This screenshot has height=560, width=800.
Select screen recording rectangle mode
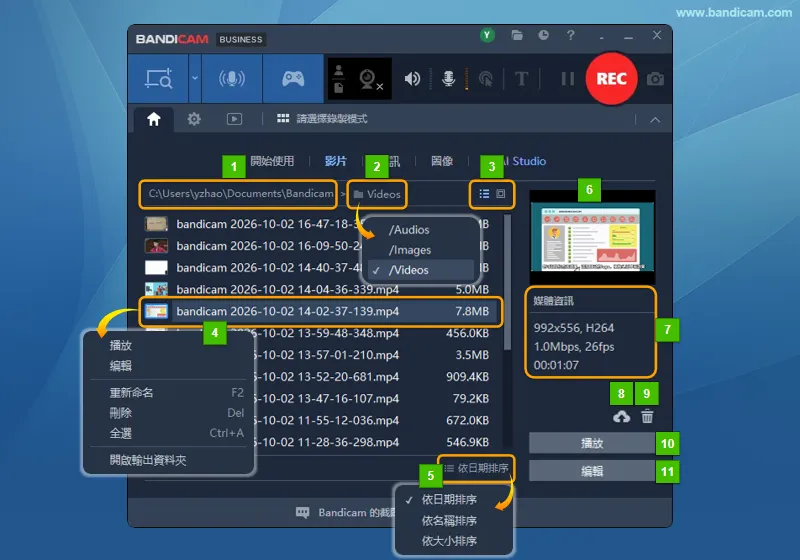159,79
